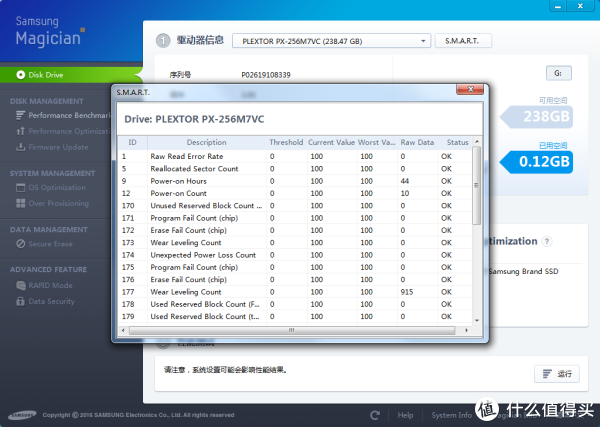Click the vertical scrollbar thumb in S.M.A.R.T. table
600x427 pixels.
(477, 186)
